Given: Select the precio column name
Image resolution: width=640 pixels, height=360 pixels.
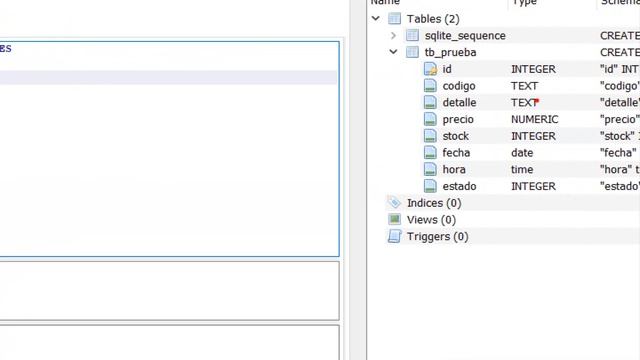Looking at the screenshot, I should coord(458,119).
